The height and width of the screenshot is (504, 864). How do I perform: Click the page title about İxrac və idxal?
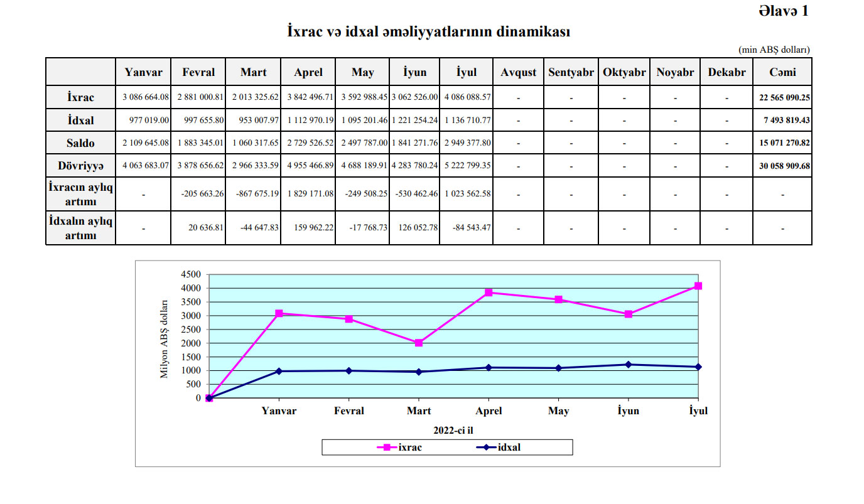click(429, 32)
